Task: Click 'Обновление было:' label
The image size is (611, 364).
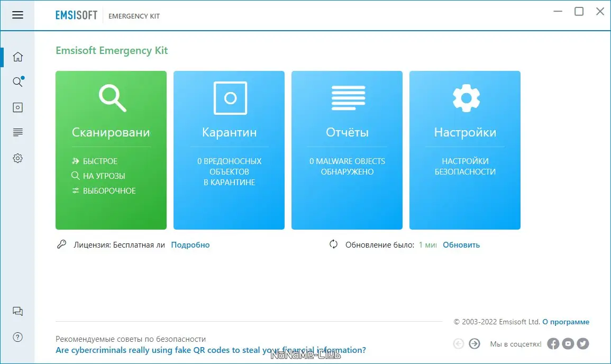Action: pos(379,245)
